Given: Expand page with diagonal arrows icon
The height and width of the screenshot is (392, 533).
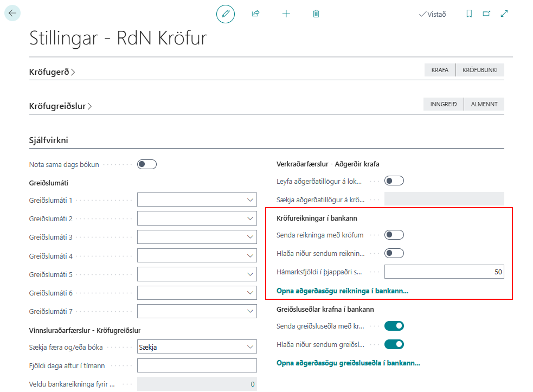Looking at the screenshot, I should click(x=504, y=14).
